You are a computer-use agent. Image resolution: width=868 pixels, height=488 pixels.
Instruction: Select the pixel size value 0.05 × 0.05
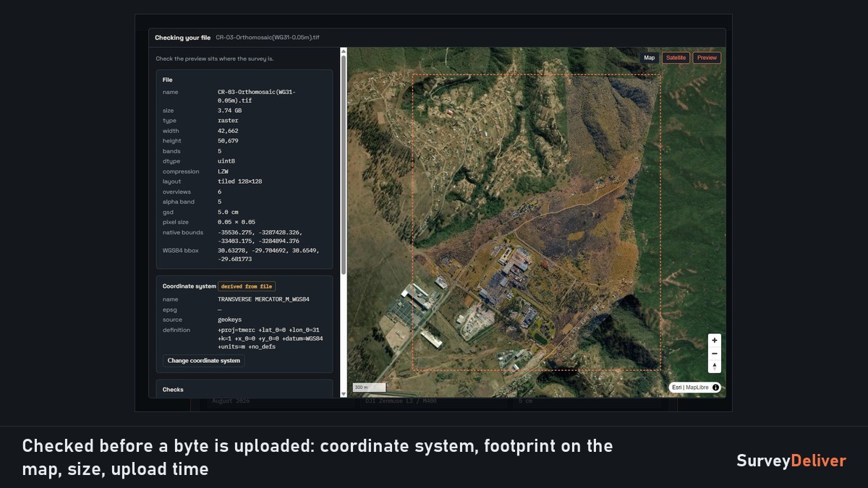coord(237,222)
